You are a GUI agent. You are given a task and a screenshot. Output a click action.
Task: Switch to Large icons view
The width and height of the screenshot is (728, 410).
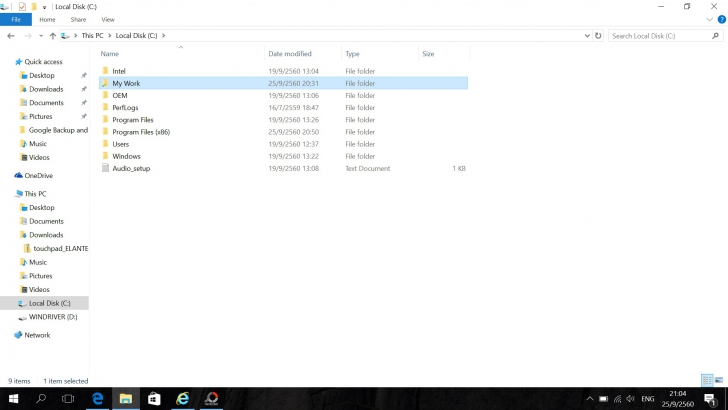(x=719, y=380)
